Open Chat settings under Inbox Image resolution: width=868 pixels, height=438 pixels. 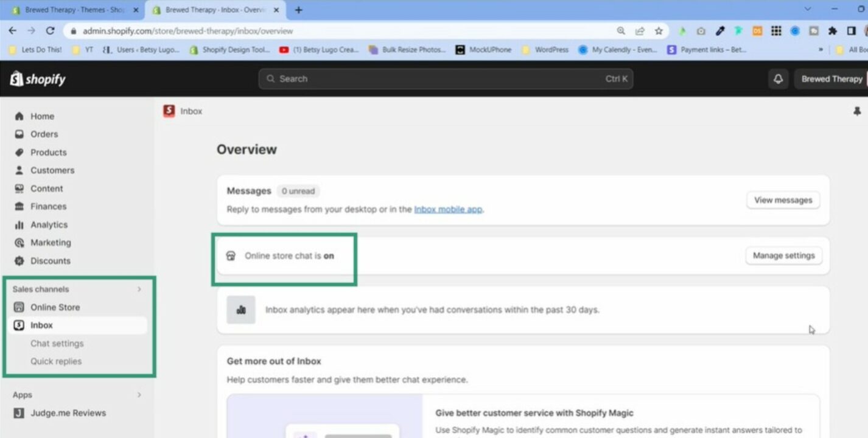pos(57,343)
